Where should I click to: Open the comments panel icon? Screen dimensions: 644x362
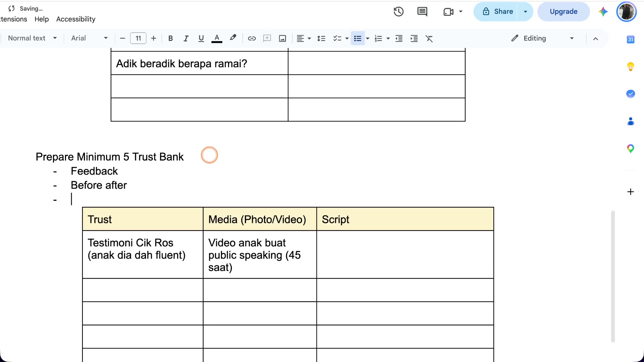(422, 12)
